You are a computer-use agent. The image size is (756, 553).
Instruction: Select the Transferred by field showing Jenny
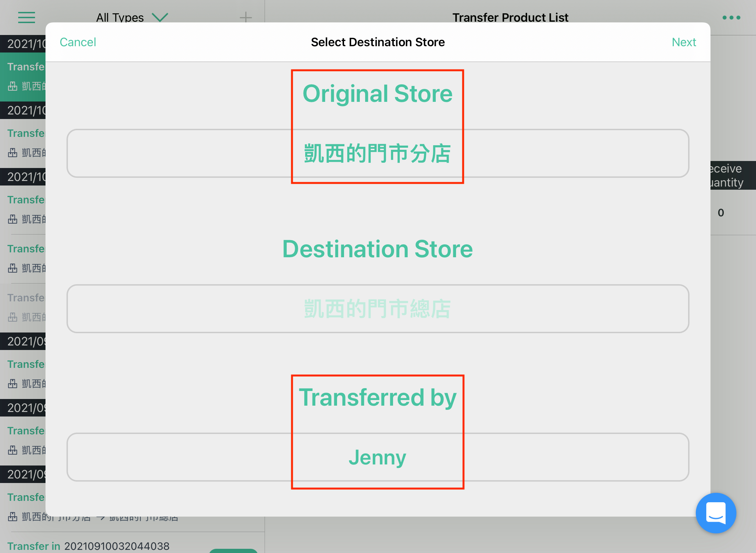click(x=378, y=457)
